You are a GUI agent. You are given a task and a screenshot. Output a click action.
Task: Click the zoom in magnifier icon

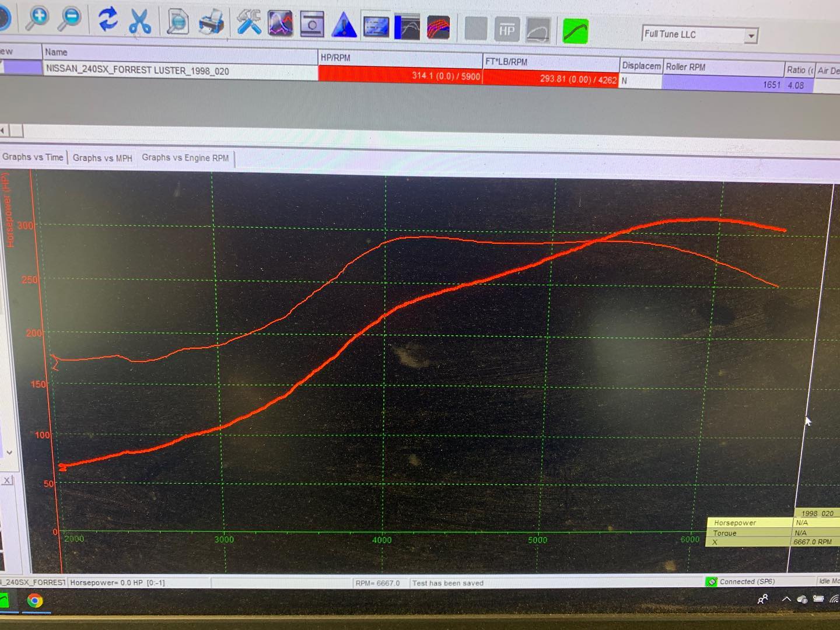38,19
